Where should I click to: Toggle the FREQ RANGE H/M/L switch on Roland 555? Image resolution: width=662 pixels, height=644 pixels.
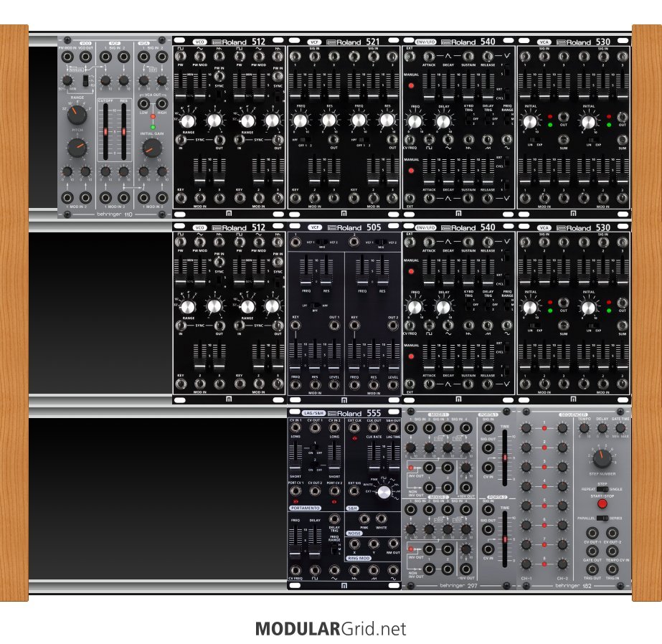tap(334, 549)
